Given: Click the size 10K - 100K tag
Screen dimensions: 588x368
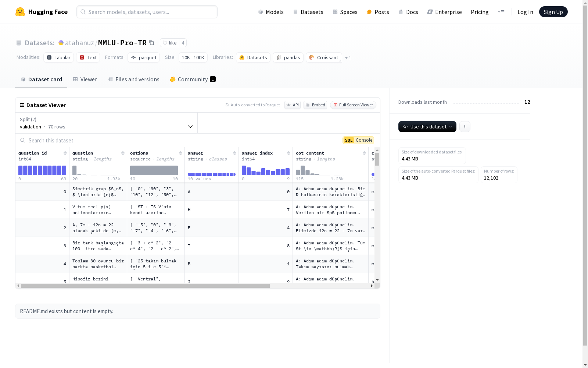Looking at the screenshot, I should 193,57.
